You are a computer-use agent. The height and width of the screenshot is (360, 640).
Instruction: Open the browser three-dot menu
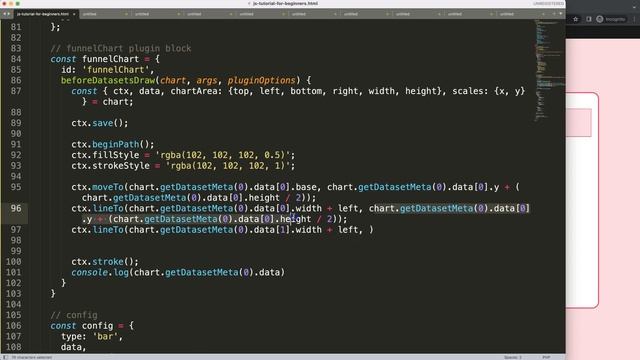click(634, 19)
